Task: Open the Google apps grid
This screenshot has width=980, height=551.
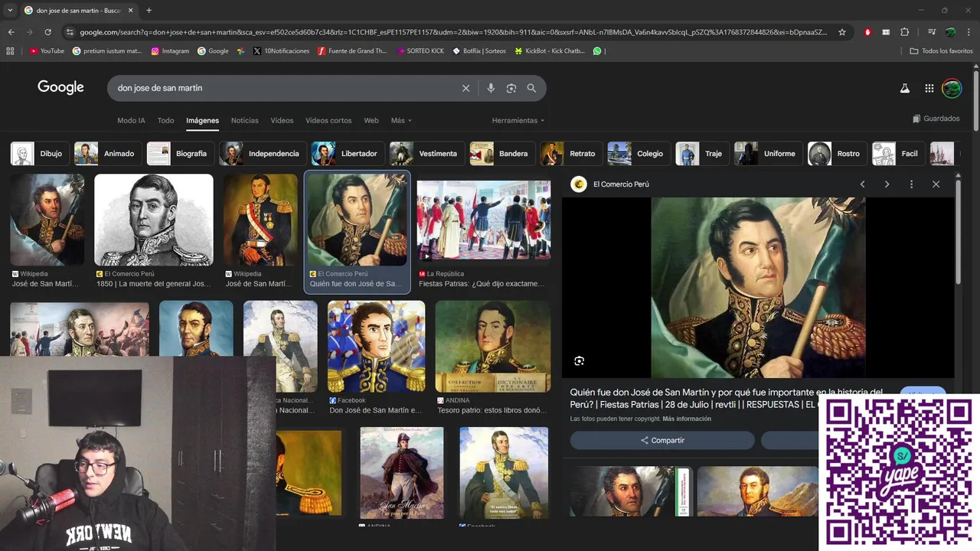Action: pyautogui.click(x=929, y=88)
